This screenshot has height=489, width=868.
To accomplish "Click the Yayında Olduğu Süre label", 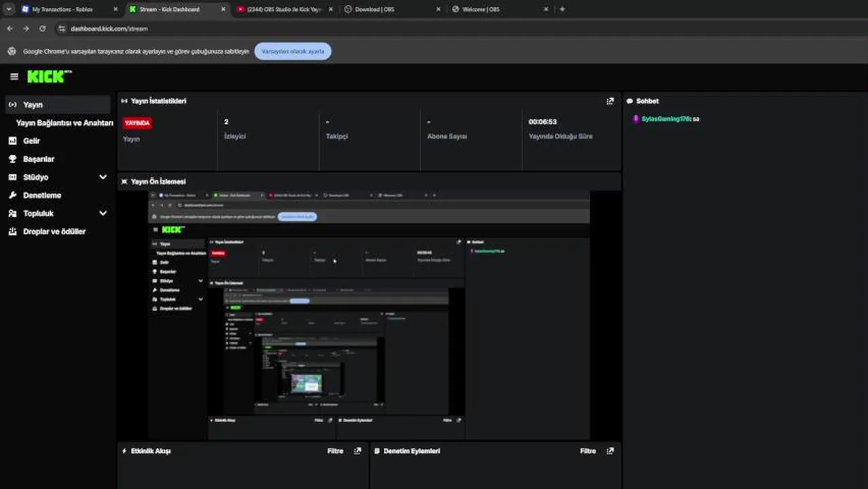I will coord(560,137).
